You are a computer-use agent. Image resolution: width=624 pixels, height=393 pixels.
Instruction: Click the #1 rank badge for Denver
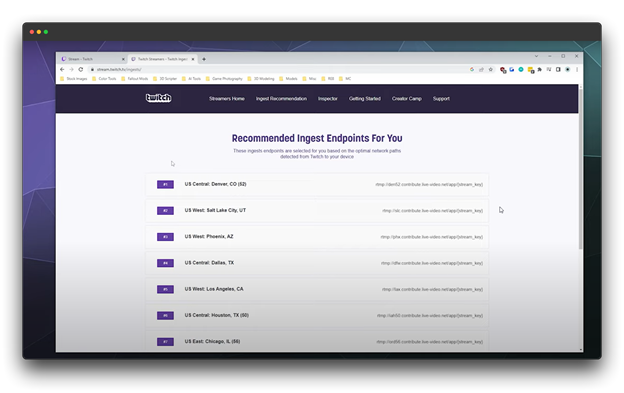pyautogui.click(x=165, y=185)
